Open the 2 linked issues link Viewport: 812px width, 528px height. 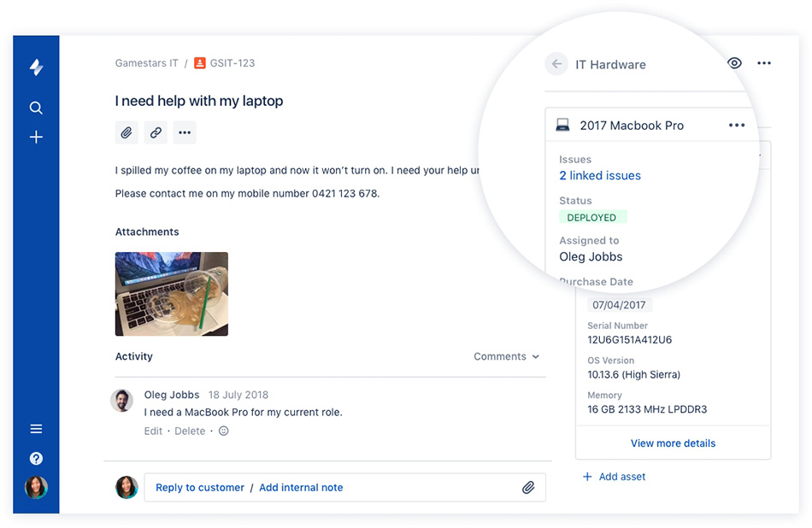pyautogui.click(x=600, y=175)
